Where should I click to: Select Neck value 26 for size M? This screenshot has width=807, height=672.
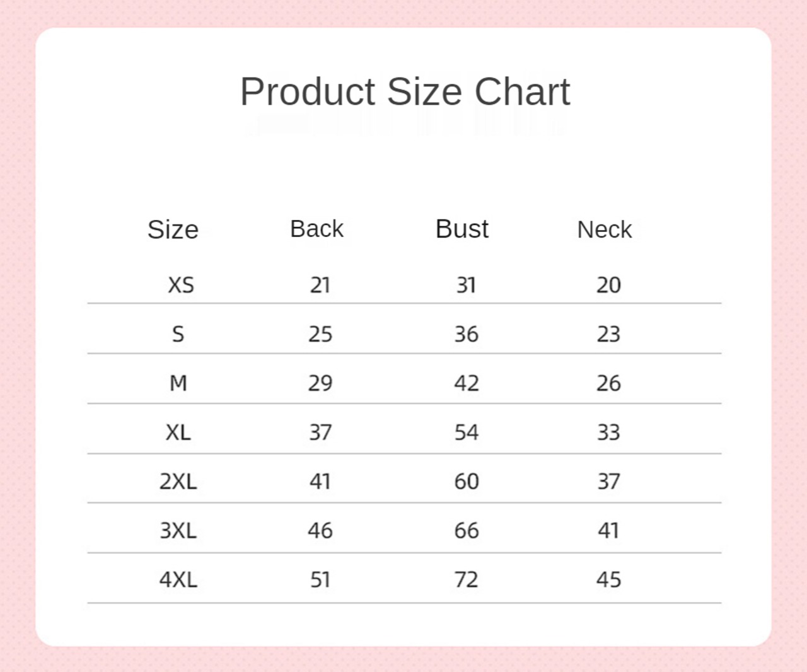pos(608,383)
